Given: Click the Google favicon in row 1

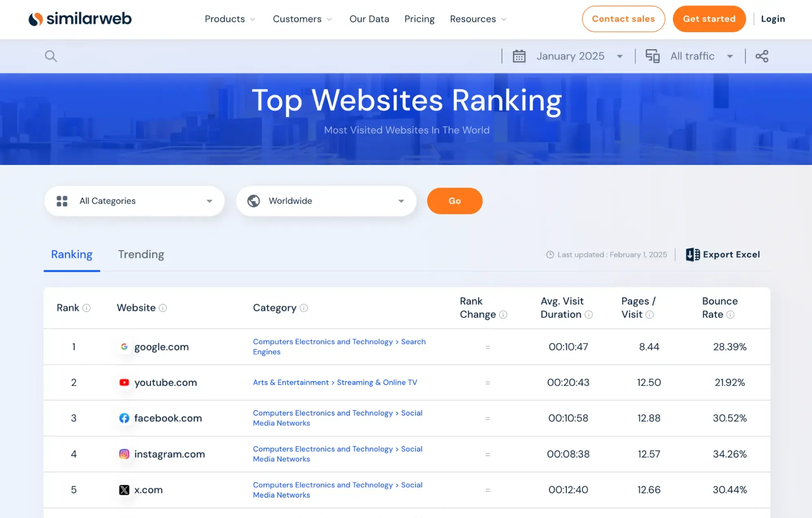Looking at the screenshot, I should click(x=124, y=347).
